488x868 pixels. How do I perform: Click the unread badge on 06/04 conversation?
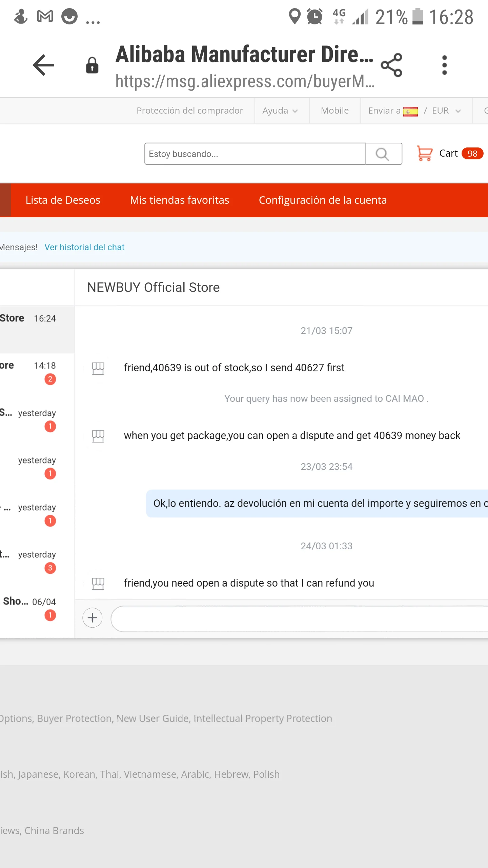(50, 615)
